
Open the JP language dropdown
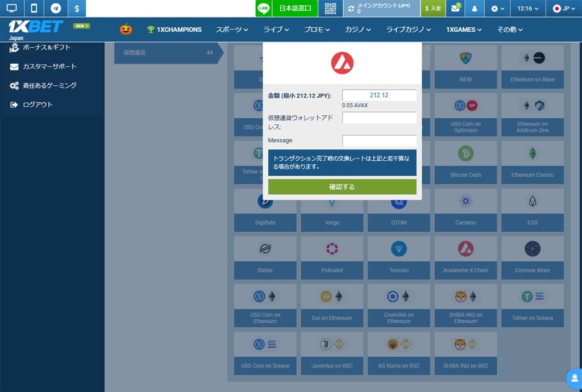pos(564,8)
